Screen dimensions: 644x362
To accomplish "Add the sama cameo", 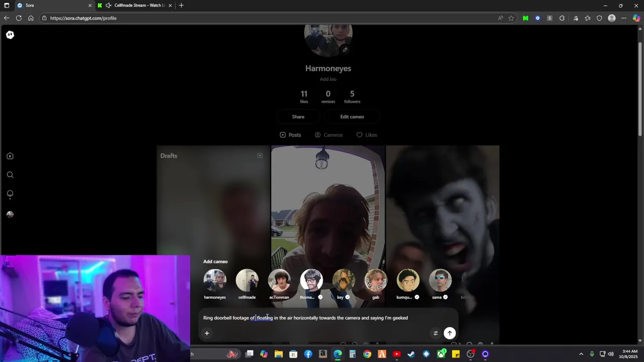I will (x=440, y=285).
